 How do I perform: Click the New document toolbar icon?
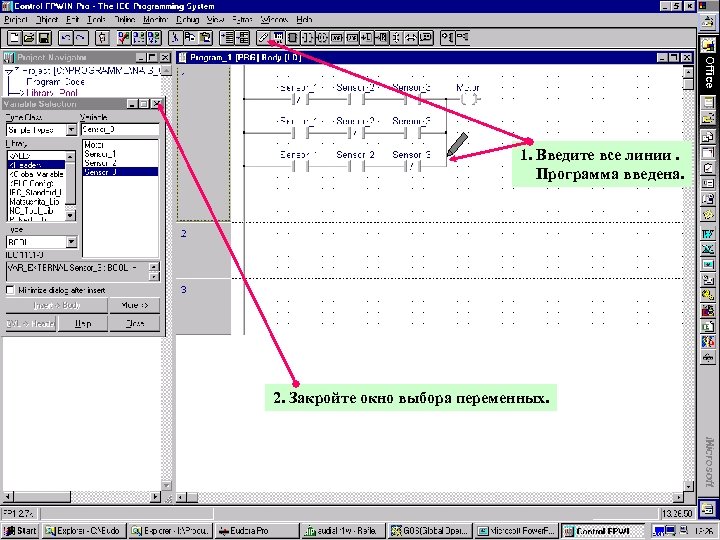click(14, 38)
